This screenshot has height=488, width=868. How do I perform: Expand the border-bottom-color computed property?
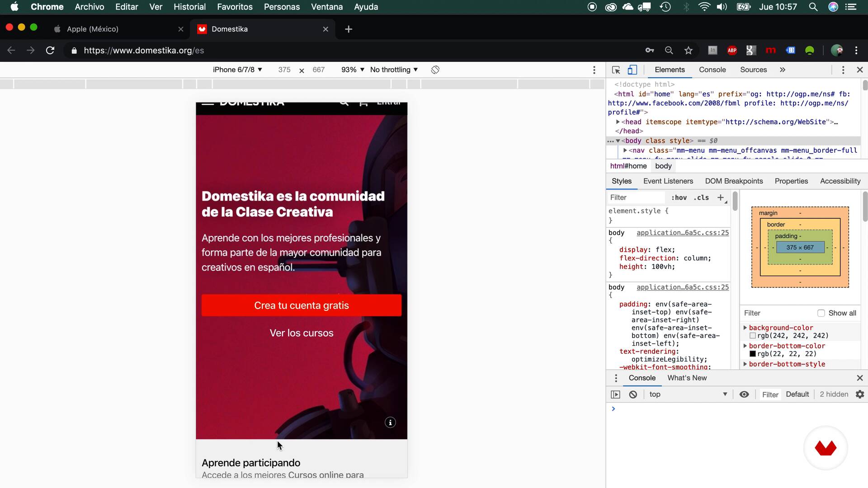click(x=745, y=346)
